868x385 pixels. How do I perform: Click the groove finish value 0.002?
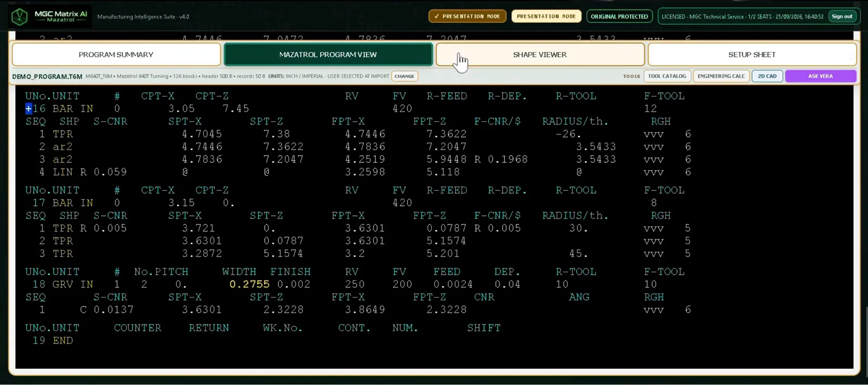pos(293,284)
